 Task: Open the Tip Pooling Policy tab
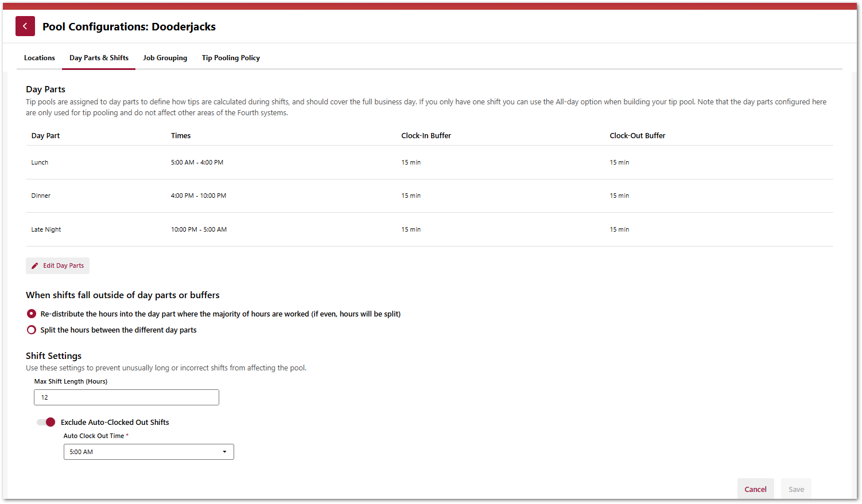(231, 58)
